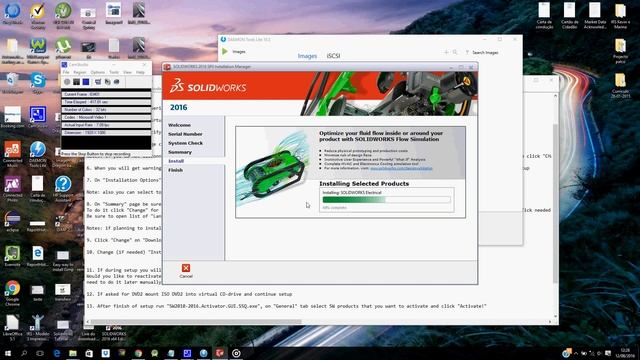
Task: Open the DAEMON Tools Lite desktop shortcut
Action: coord(38,154)
